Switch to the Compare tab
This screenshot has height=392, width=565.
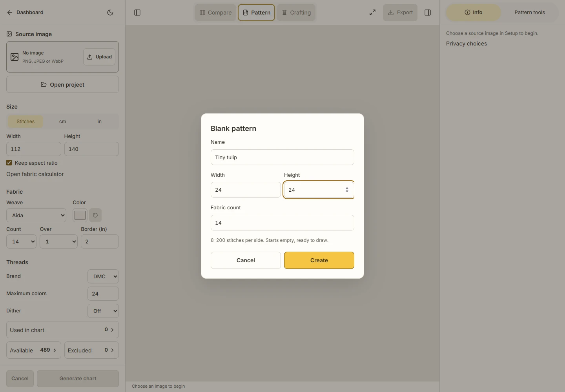point(215,13)
